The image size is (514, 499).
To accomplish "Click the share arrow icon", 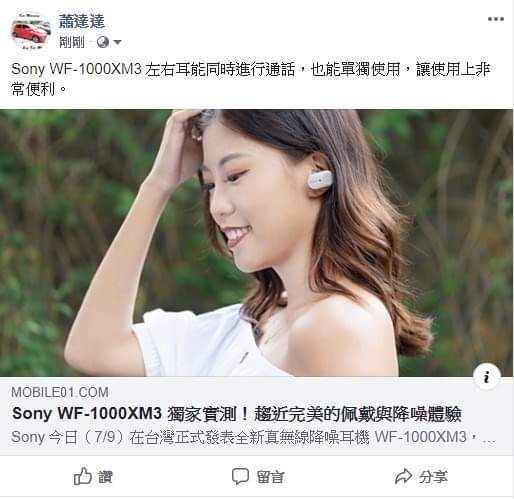I will 403,476.
